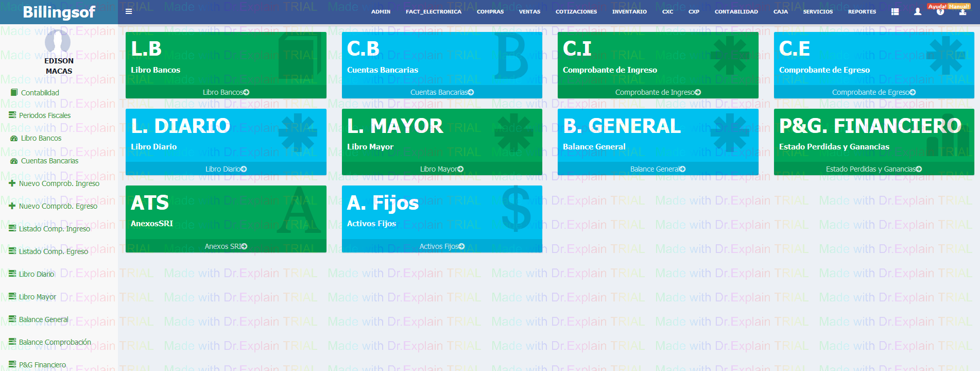Open the user profile icon in header
Image resolution: width=980 pixels, height=371 pixels.
point(917,11)
